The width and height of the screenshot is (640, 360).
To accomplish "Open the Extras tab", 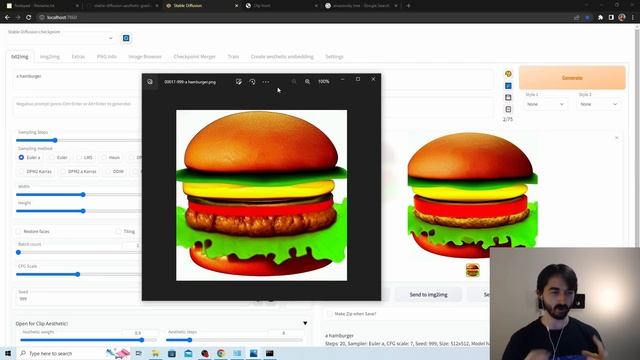I will tap(78, 57).
